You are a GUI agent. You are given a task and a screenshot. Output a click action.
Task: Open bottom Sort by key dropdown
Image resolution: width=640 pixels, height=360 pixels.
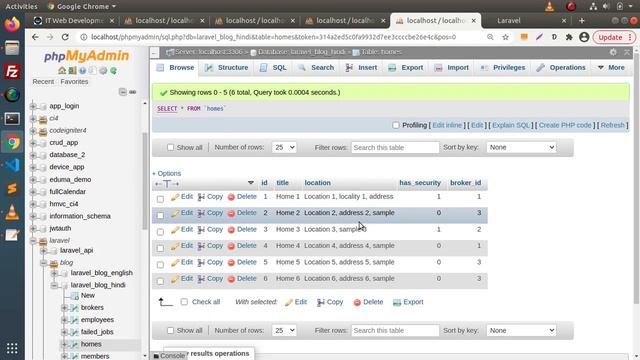pyautogui.click(x=521, y=330)
